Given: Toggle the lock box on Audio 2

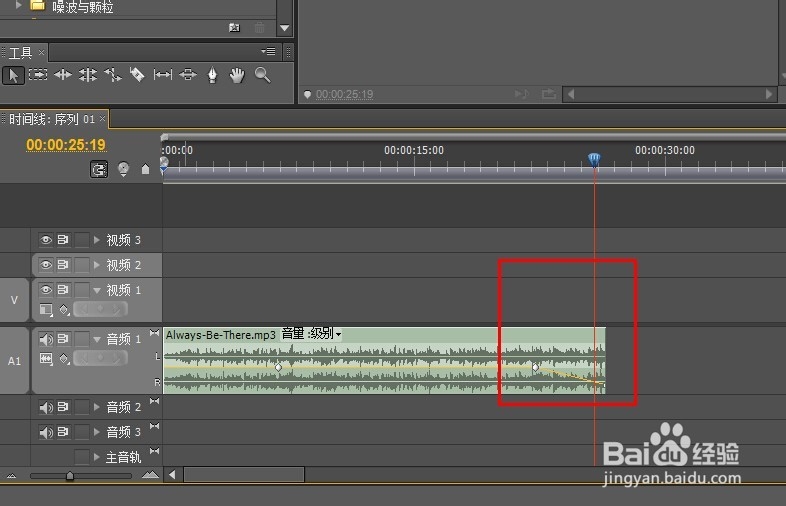Looking at the screenshot, I should coord(82,407).
